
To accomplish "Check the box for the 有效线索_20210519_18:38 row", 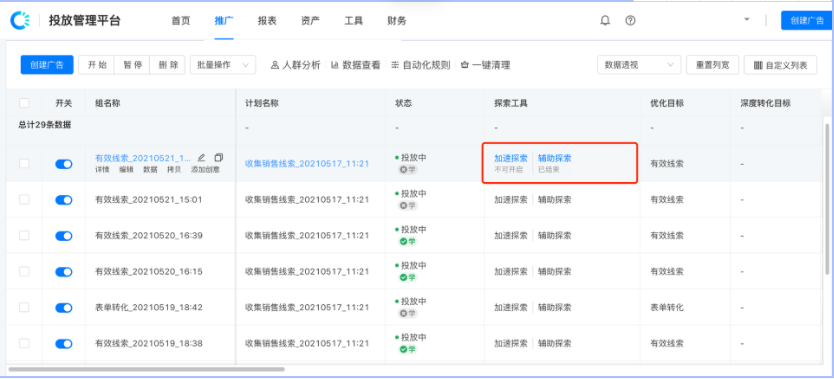I will (x=24, y=343).
